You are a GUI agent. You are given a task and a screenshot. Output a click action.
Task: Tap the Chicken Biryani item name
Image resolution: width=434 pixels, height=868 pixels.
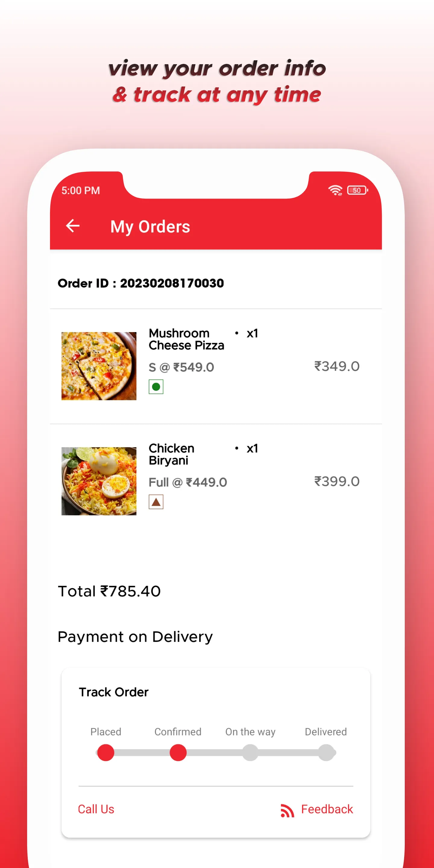(x=171, y=454)
